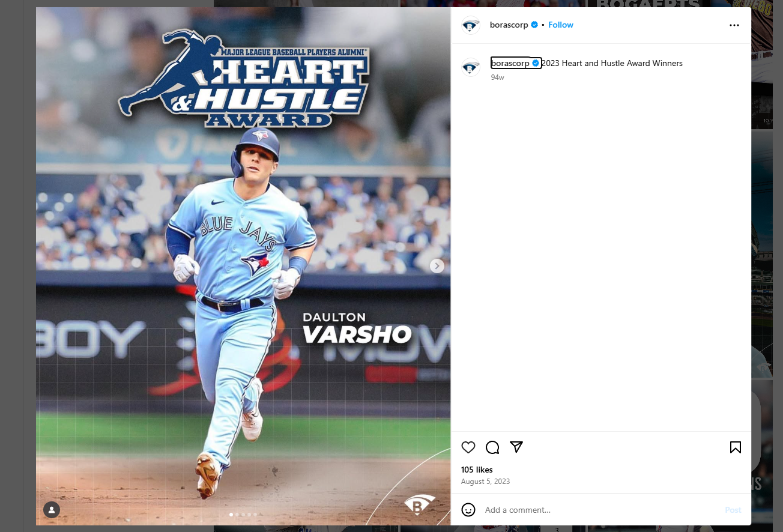This screenshot has height=532, width=783.
Task: Open the three-dot more options menu
Action: 734,25
